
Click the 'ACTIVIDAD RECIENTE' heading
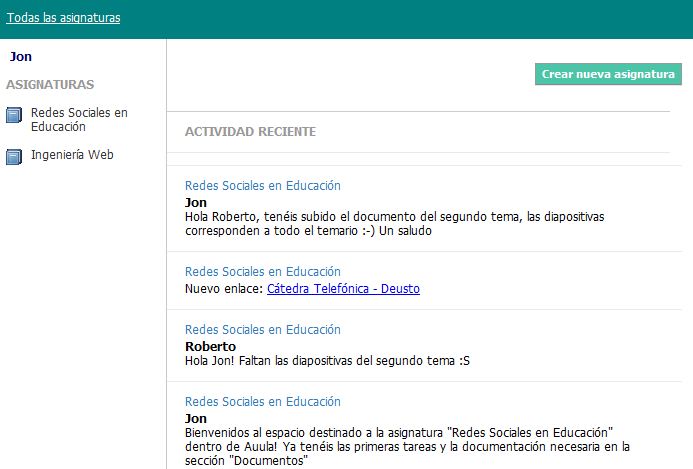click(x=250, y=132)
